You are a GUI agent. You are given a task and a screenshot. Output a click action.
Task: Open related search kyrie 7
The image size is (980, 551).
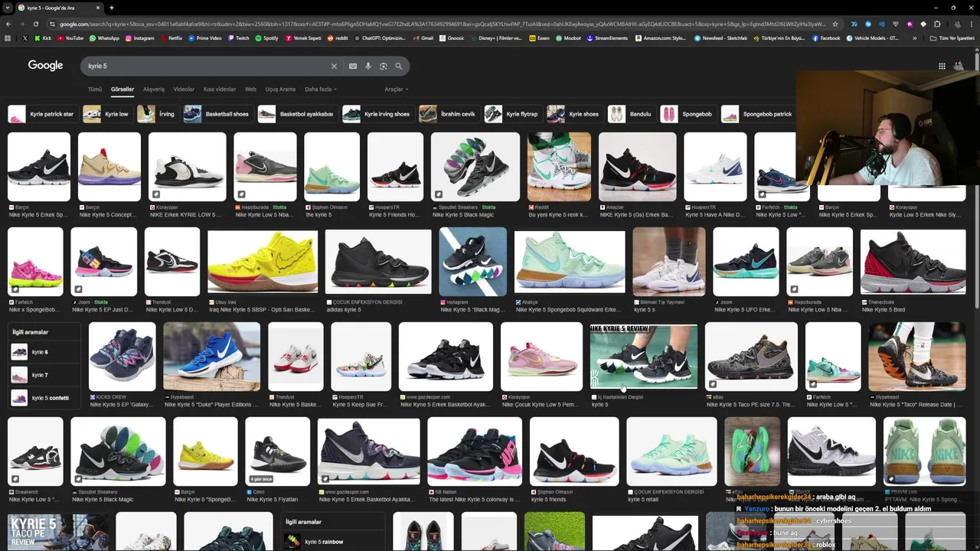pos(44,375)
